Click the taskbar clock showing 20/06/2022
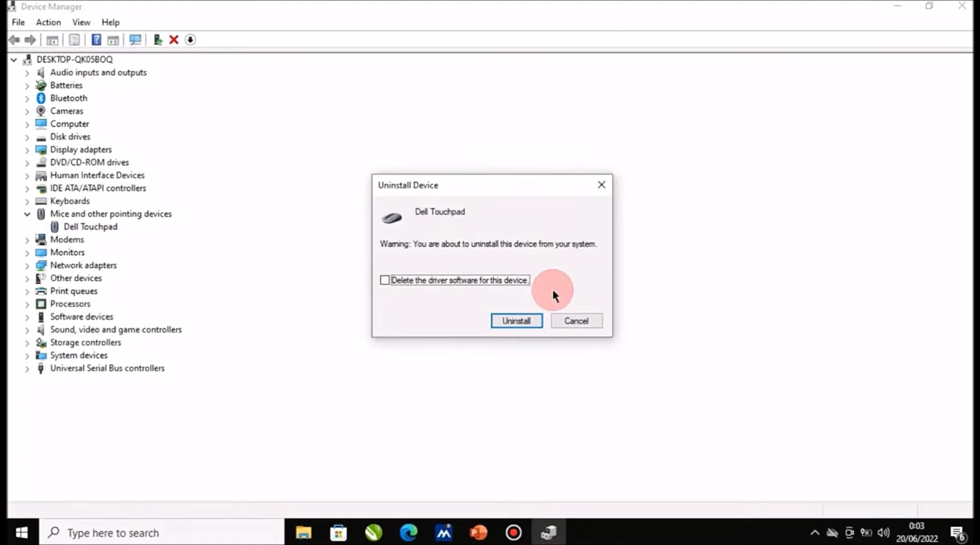 click(x=916, y=533)
